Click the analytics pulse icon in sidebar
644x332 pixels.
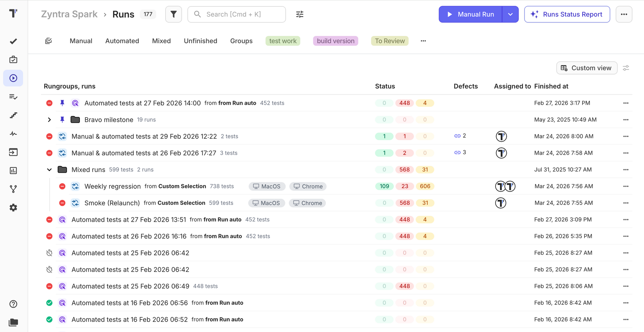13,134
